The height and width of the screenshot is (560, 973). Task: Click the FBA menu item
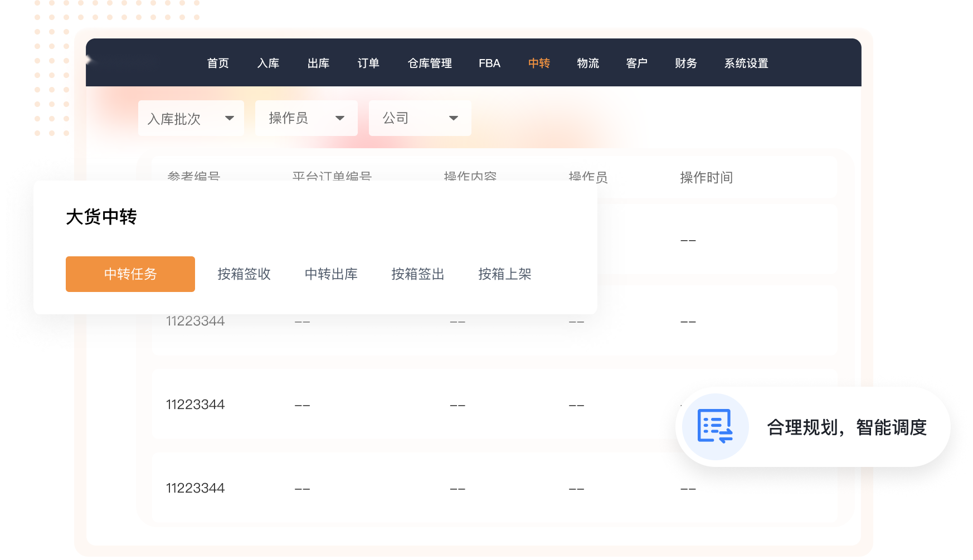[x=489, y=64]
